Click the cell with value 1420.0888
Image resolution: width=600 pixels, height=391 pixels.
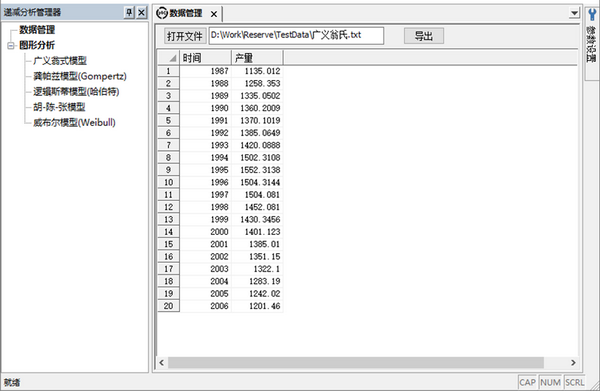coord(257,145)
